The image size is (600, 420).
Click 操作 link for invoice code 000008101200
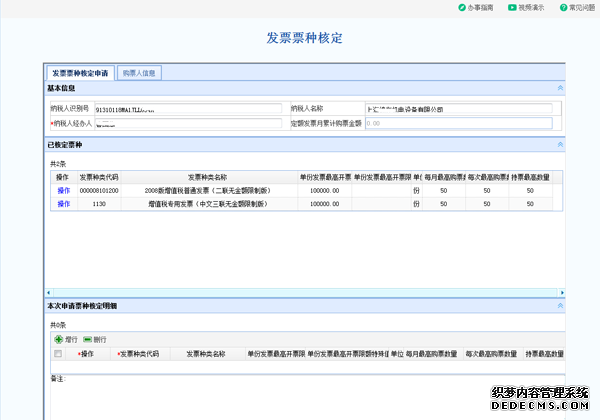tap(64, 190)
